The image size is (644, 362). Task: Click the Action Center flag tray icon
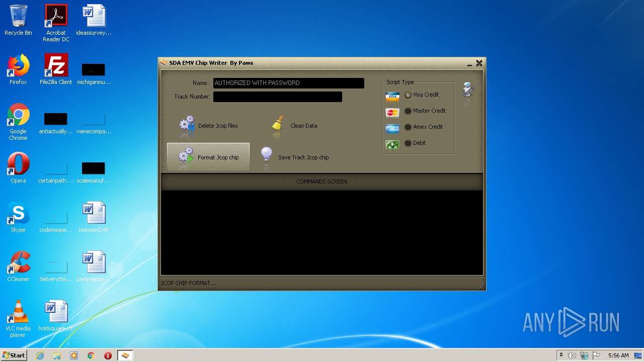point(596,355)
